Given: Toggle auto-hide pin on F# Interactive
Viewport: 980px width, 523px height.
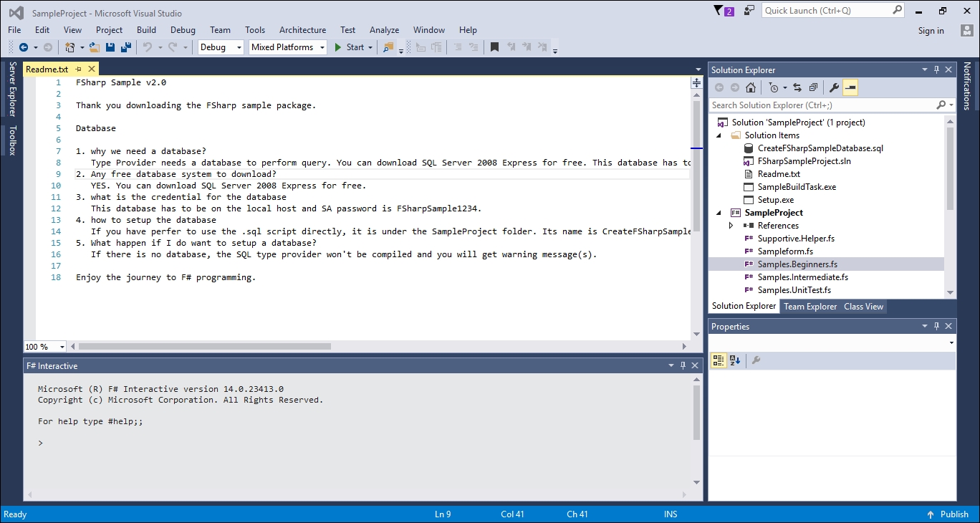Looking at the screenshot, I should (683, 365).
